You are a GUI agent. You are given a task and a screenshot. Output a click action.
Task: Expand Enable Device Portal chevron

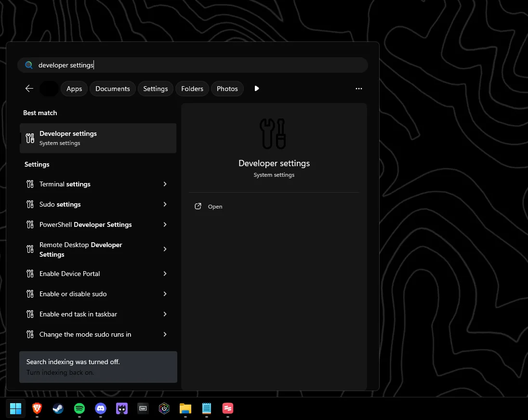click(x=165, y=274)
